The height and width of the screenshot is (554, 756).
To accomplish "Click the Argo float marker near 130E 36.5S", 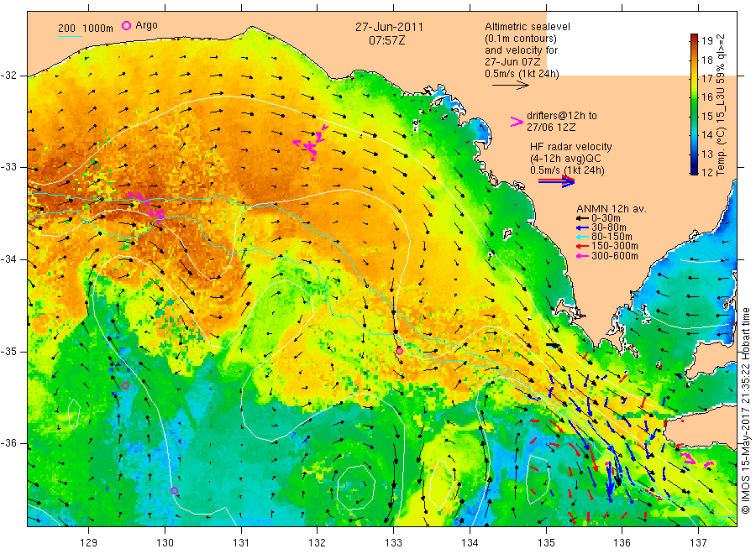I will click(175, 490).
